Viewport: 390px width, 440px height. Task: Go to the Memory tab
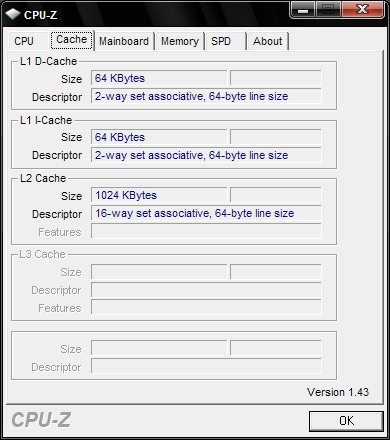180,41
